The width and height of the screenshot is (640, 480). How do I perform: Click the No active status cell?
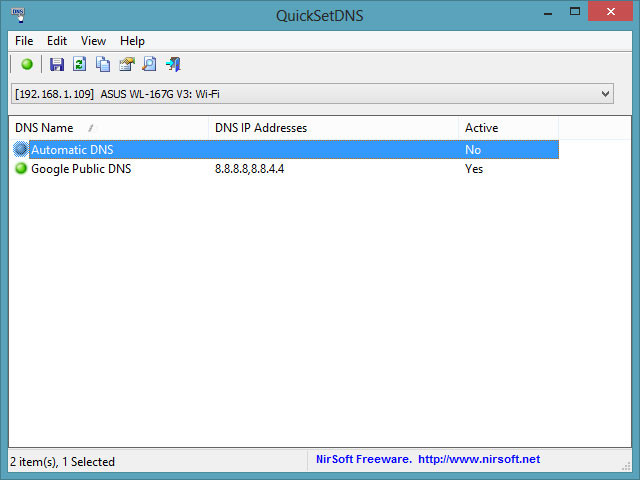point(473,150)
